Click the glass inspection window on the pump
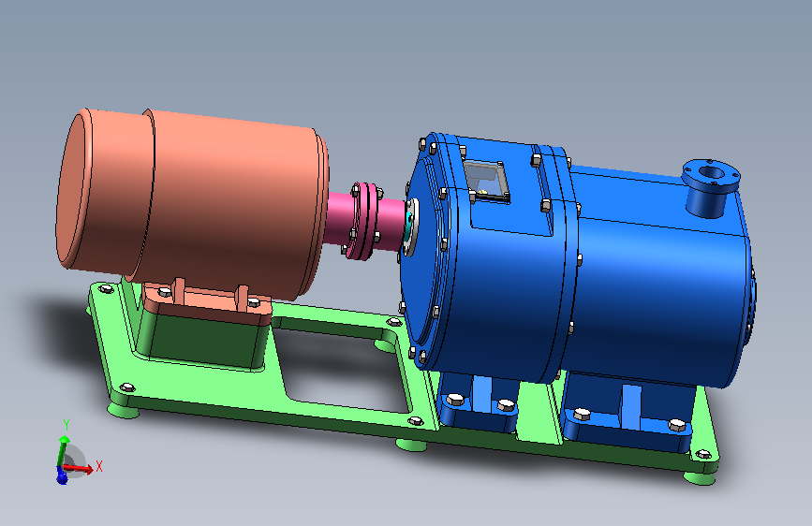Screen dimensions: 812x526 486,181
